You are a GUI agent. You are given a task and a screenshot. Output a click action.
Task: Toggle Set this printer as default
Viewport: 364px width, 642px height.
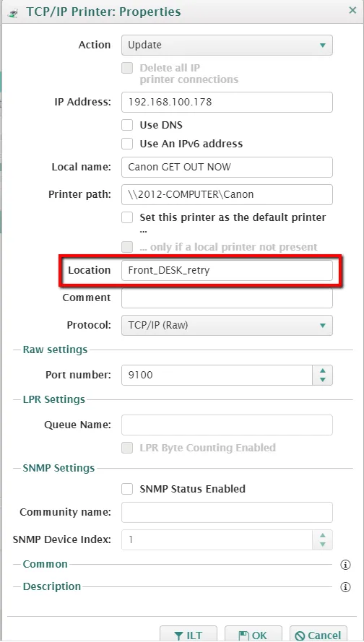click(127, 217)
